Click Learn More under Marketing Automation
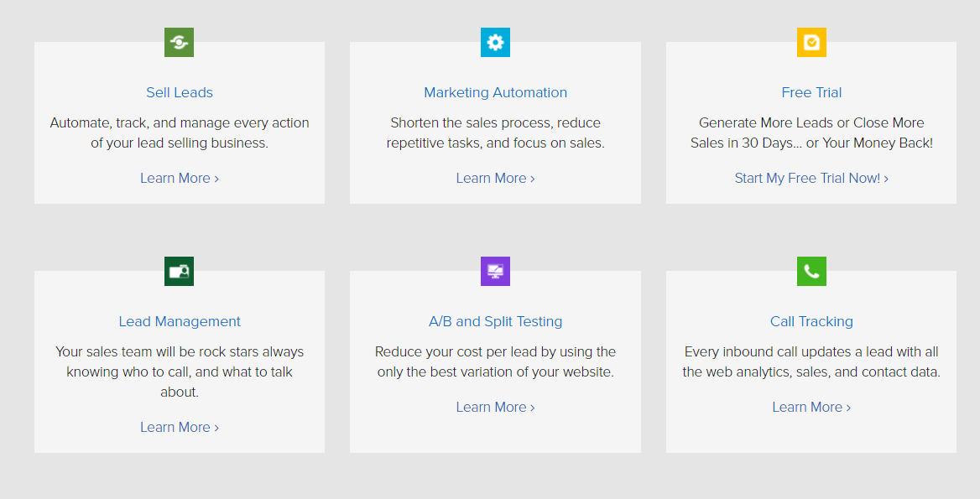Image resolution: width=980 pixels, height=499 pixels. tap(495, 178)
